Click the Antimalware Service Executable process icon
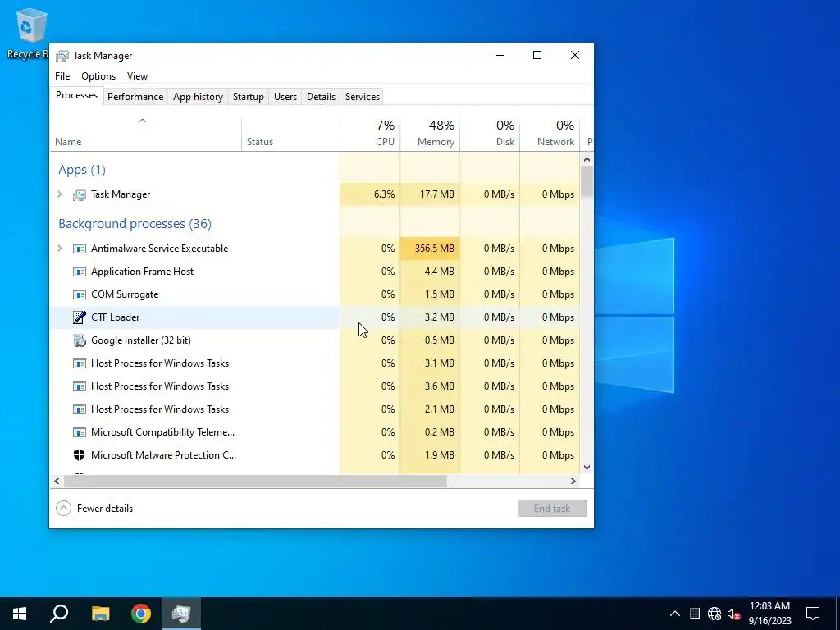840x630 pixels. 80,249
